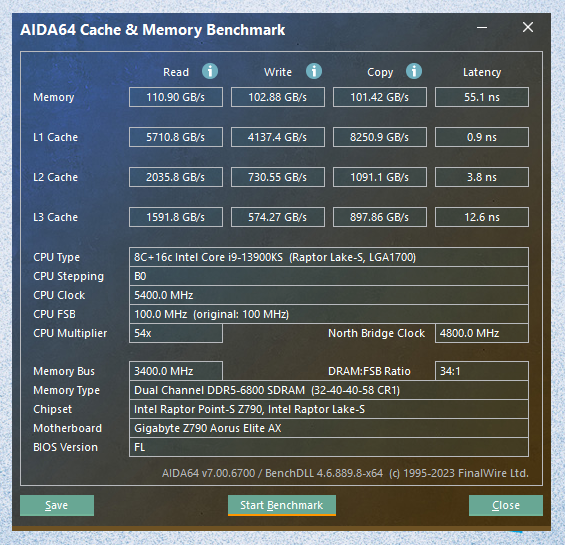Click the North Bridge Clock label
Viewport: 565px width, 545px height.
coord(377,333)
